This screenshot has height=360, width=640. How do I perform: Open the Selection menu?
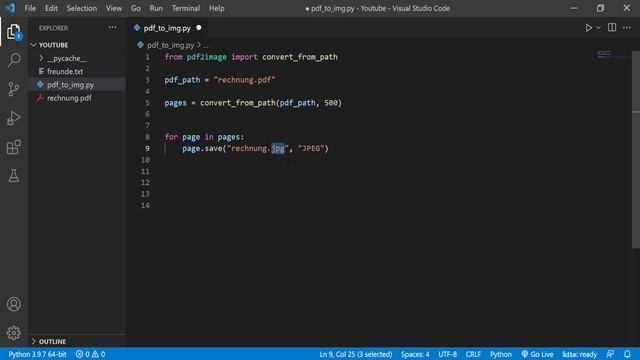coord(82,8)
